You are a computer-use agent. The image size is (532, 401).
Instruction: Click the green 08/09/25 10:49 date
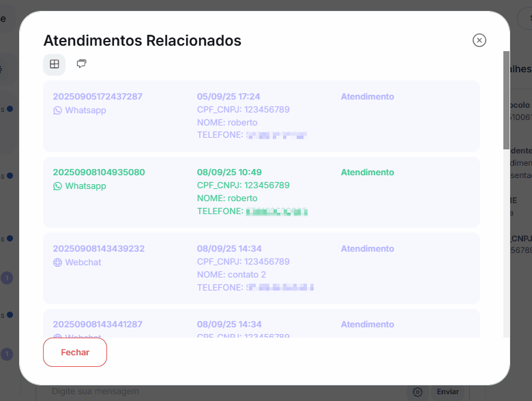point(229,173)
